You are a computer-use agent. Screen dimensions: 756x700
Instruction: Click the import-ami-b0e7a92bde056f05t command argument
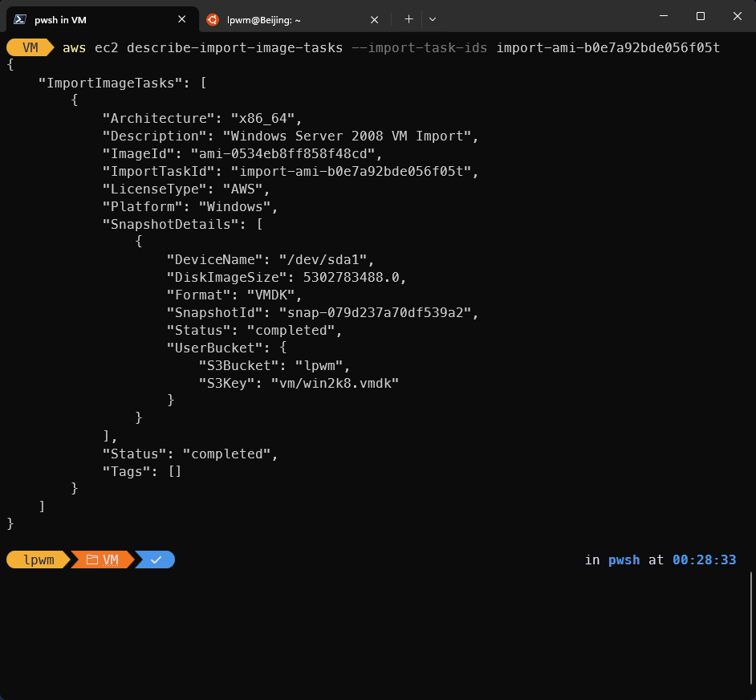pyautogui.click(x=608, y=47)
